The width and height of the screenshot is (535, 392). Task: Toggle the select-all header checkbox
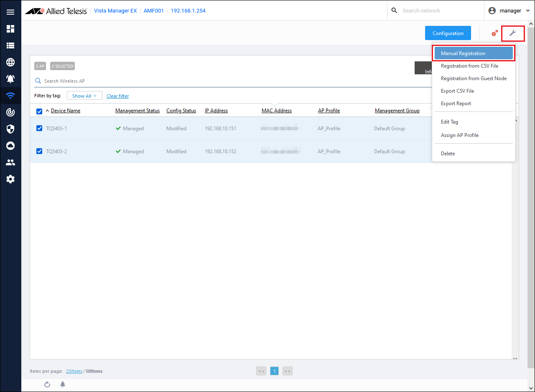point(39,111)
